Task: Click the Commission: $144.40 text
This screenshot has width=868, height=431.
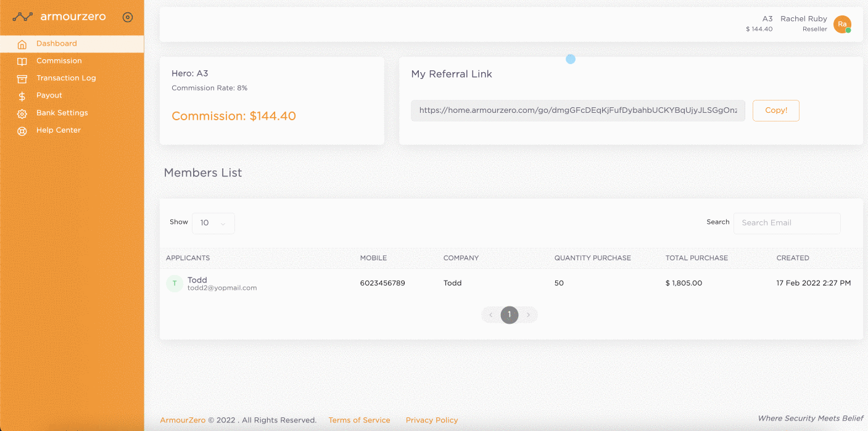Action: (234, 116)
